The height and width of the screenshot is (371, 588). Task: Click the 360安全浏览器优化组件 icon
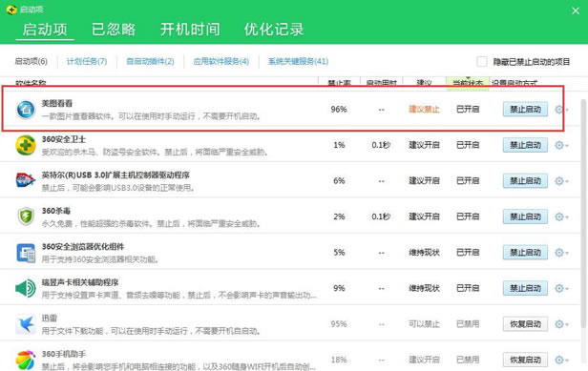(26, 253)
